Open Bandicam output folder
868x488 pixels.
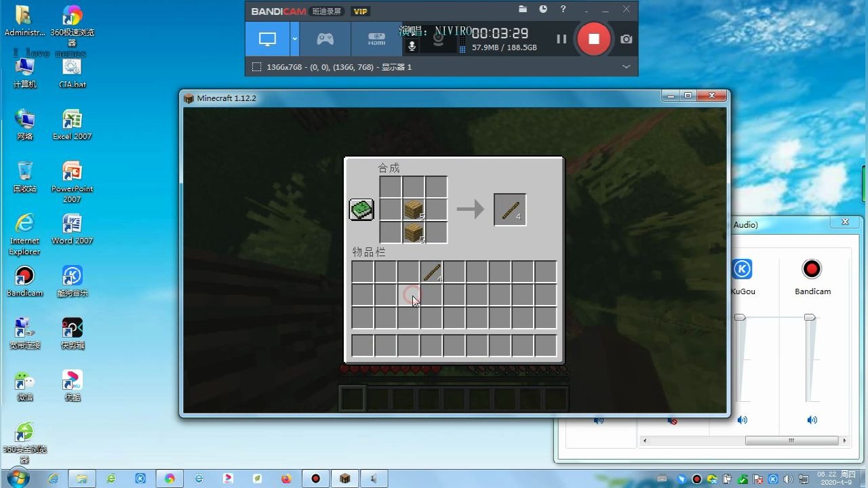point(523,9)
